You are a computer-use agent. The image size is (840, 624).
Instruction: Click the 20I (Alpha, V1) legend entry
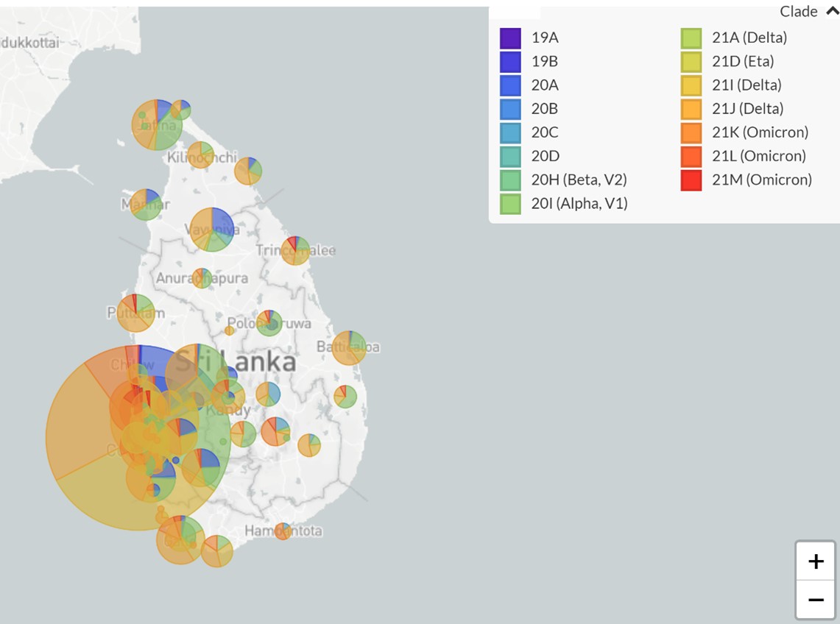click(x=579, y=204)
